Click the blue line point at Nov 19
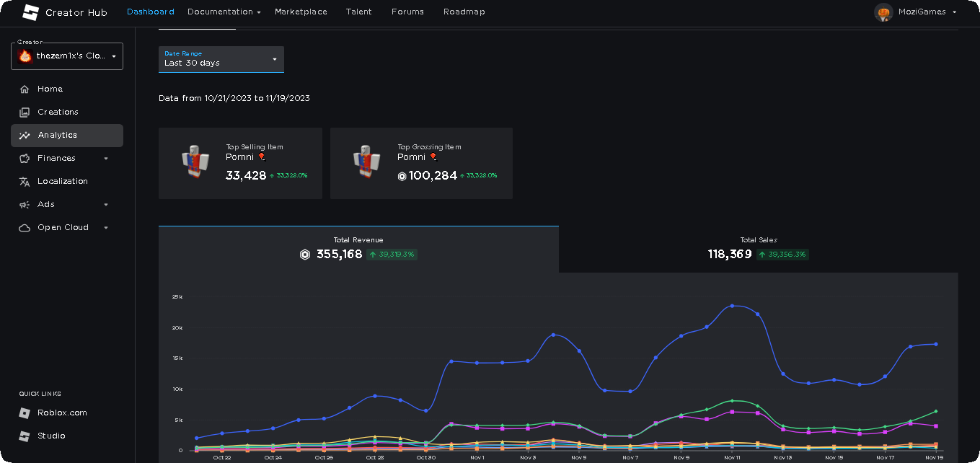The width and height of the screenshot is (980, 463). point(936,344)
